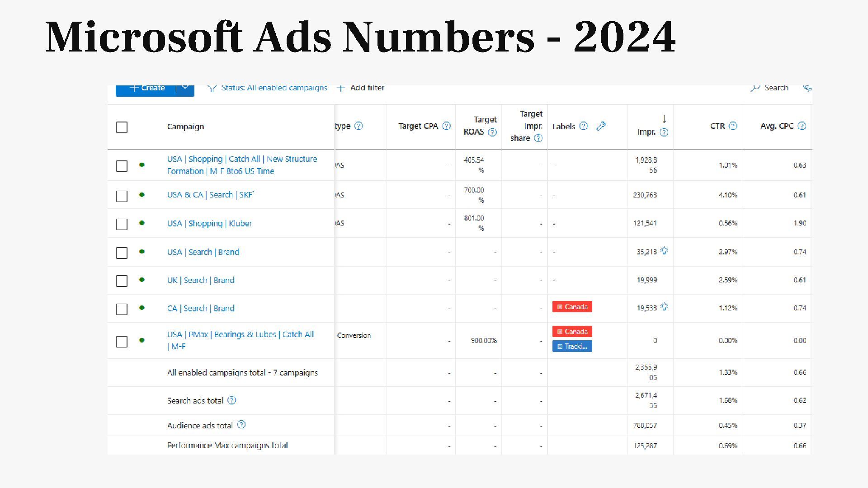Click the Target ROAS help icon
The width and height of the screenshot is (868, 488).
point(492,132)
